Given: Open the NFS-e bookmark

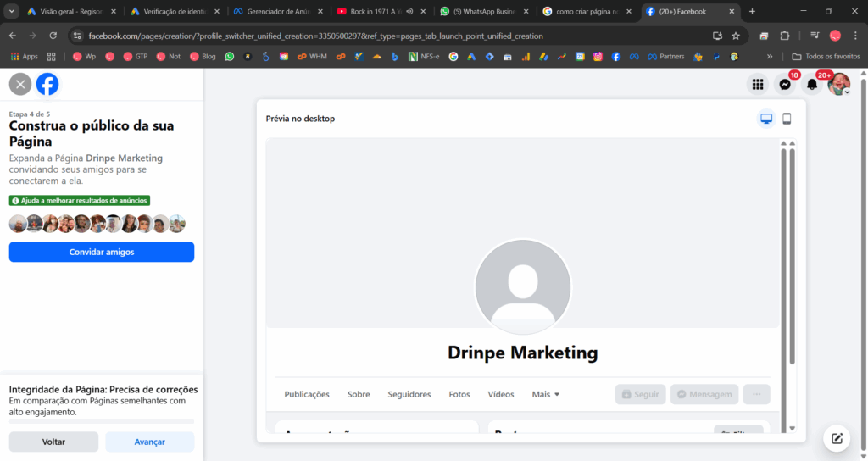Looking at the screenshot, I should pos(424,57).
